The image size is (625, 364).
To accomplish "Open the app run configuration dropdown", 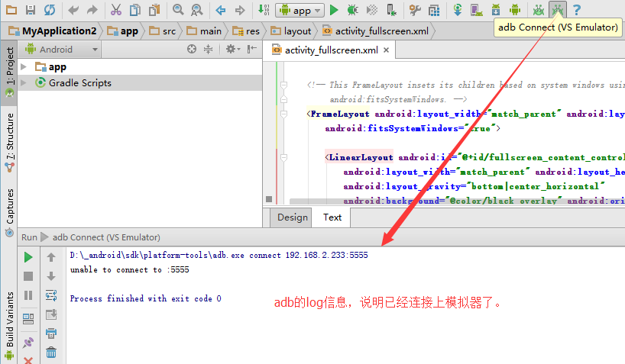I will point(300,11).
